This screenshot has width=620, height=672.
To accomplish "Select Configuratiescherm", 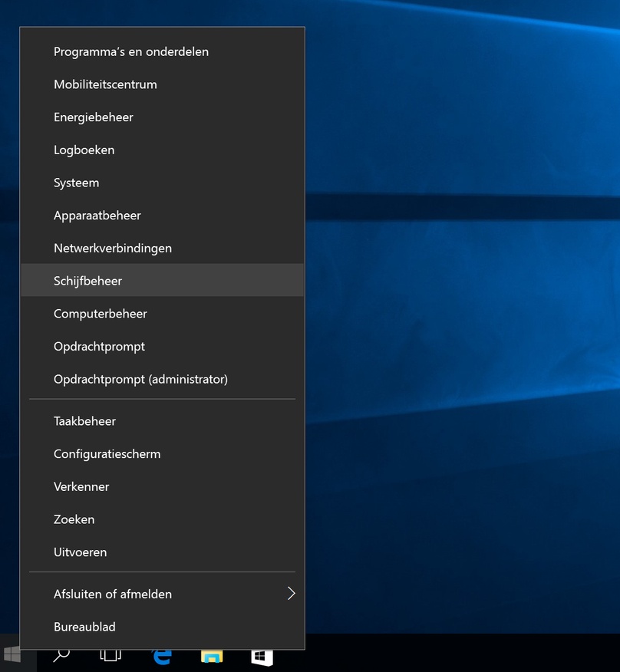I will [x=163, y=454].
